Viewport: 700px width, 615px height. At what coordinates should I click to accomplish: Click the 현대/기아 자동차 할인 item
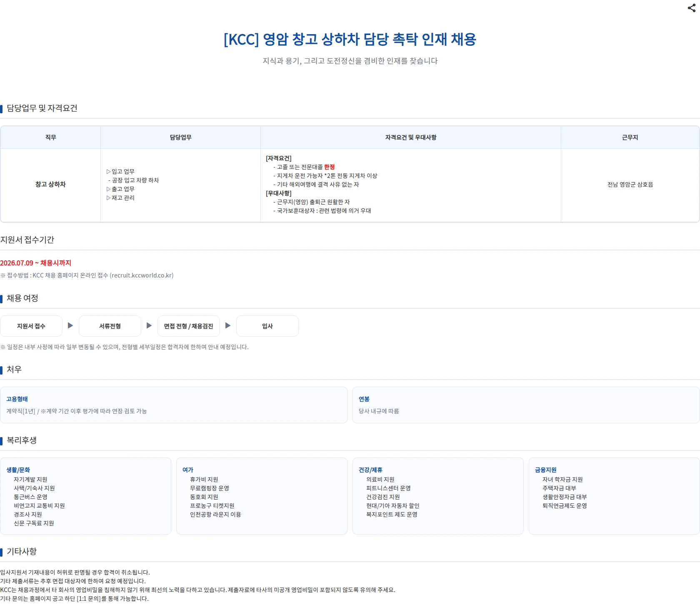pos(393,506)
